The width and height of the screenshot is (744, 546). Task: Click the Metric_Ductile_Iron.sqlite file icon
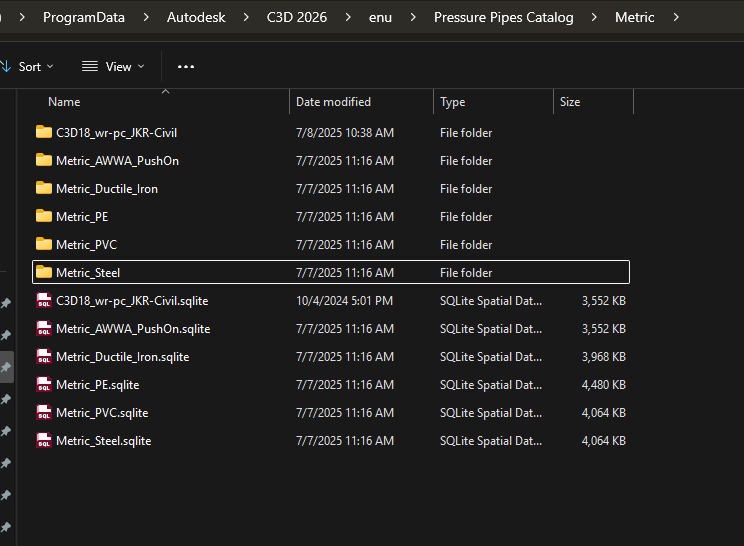click(44, 357)
